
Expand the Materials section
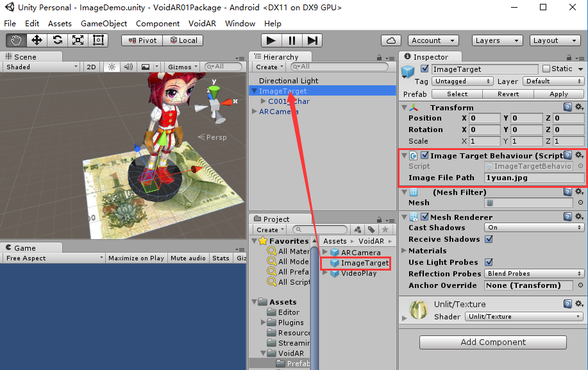[404, 251]
